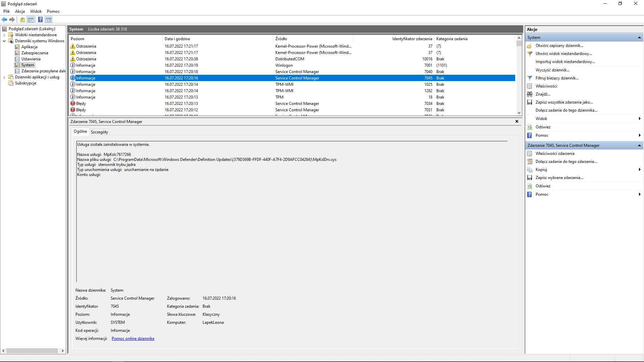Open the Pomoc menu in the menu bar
The width and height of the screenshot is (644, 362).
pyautogui.click(x=53, y=11)
